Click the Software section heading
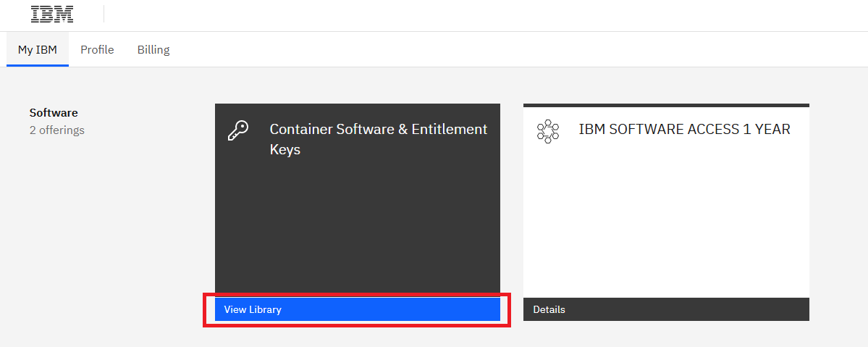Viewport: 868px width, 347px height. pos(54,112)
